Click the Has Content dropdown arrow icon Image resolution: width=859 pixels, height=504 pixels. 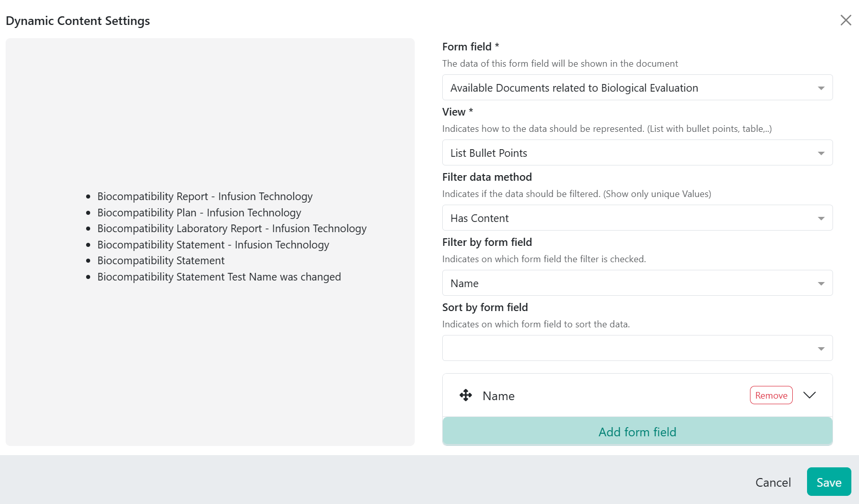point(821,218)
